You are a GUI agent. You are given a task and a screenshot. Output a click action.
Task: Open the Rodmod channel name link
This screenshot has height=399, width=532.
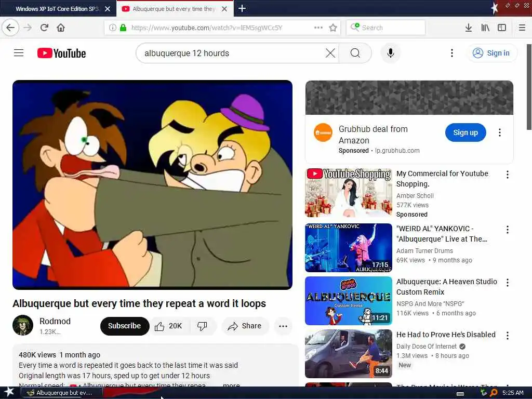(55, 321)
